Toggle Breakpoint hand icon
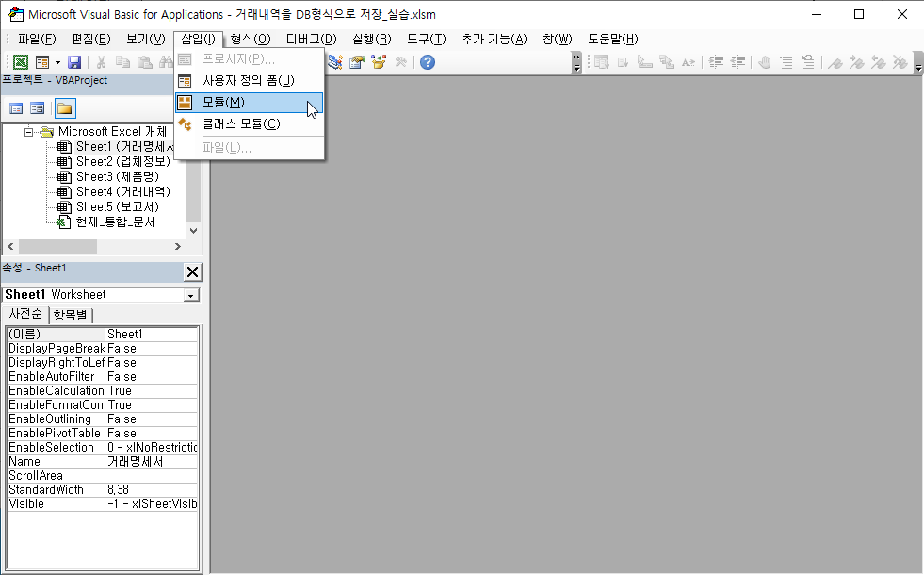This screenshot has width=924, height=575. pyautogui.click(x=765, y=62)
